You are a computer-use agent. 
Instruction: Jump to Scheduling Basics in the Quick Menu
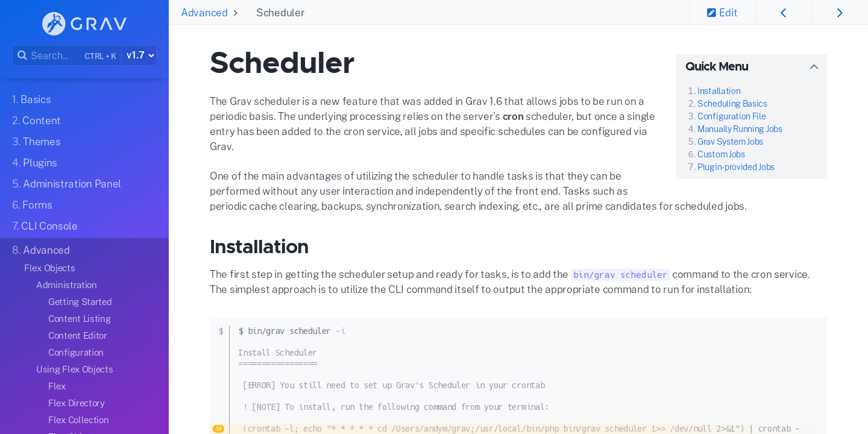(x=732, y=104)
